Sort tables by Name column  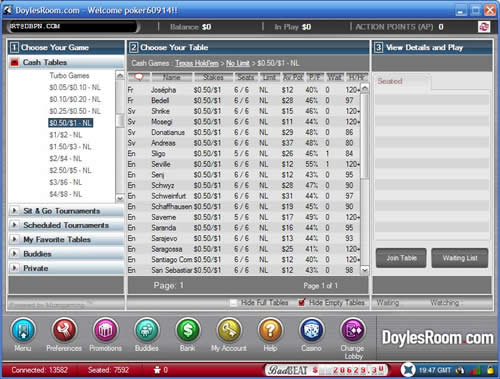(172, 77)
